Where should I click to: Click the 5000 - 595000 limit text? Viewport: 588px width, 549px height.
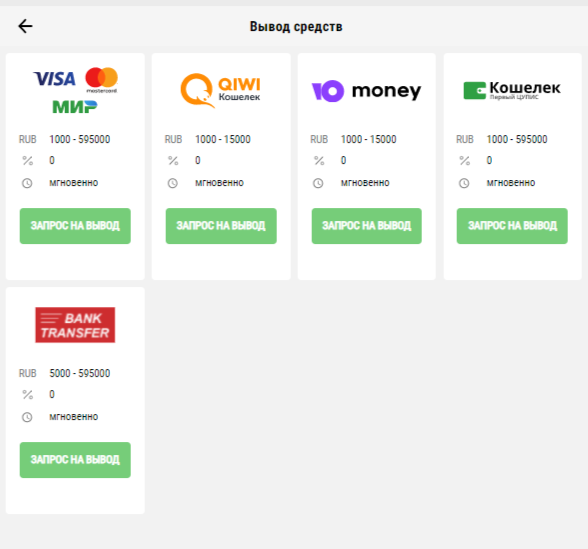pyautogui.click(x=80, y=373)
